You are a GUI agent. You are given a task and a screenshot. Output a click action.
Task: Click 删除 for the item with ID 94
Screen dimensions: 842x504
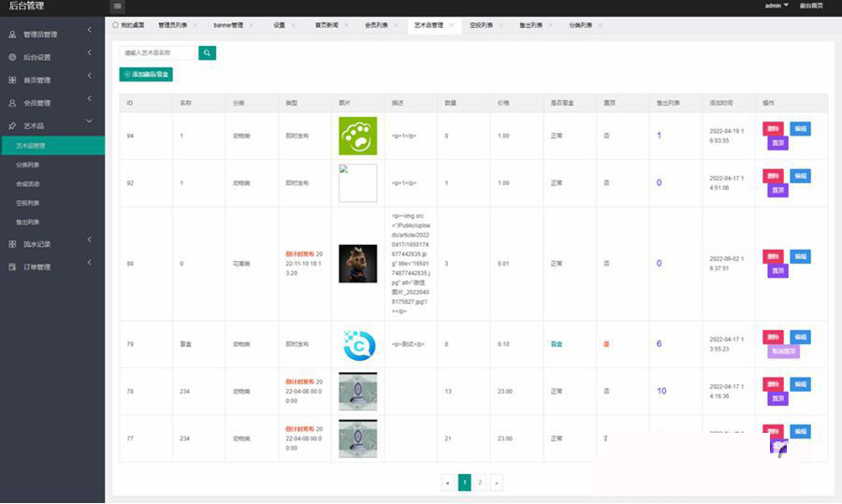coord(773,128)
